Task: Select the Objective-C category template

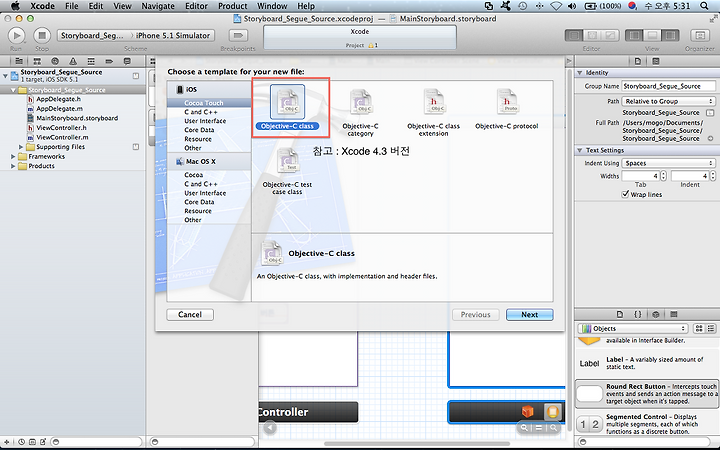Action: (x=360, y=113)
